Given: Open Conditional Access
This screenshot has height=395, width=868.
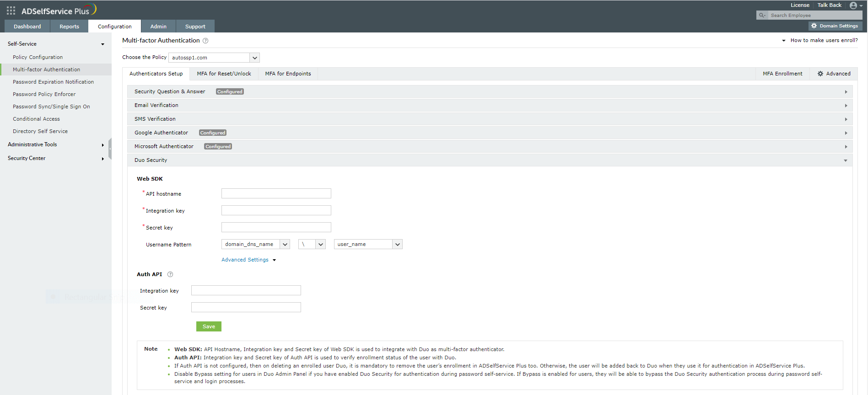Looking at the screenshot, I should point(36,119).
